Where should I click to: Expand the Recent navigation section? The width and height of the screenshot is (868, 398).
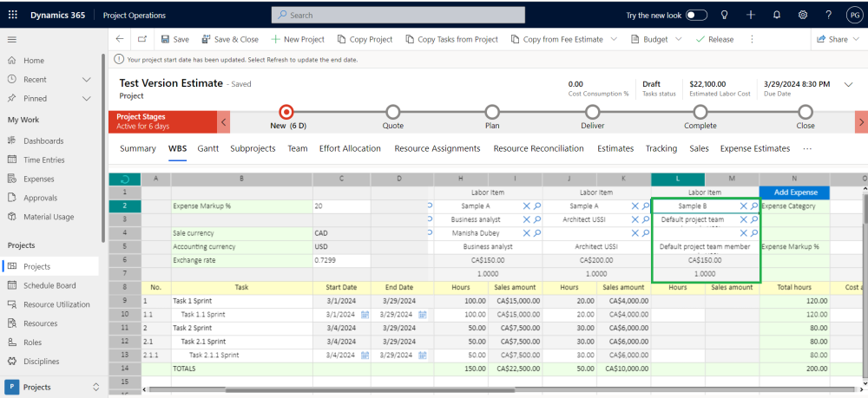click(86, 80)
